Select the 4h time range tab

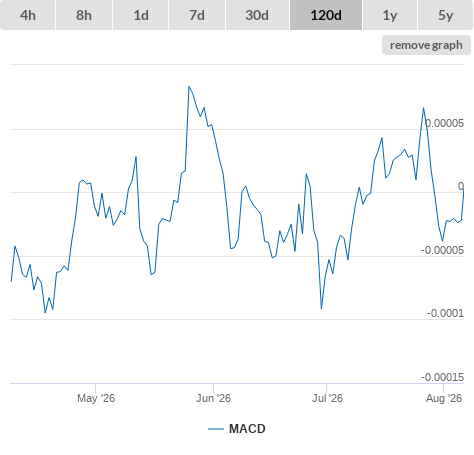click(x=28, y=15)
